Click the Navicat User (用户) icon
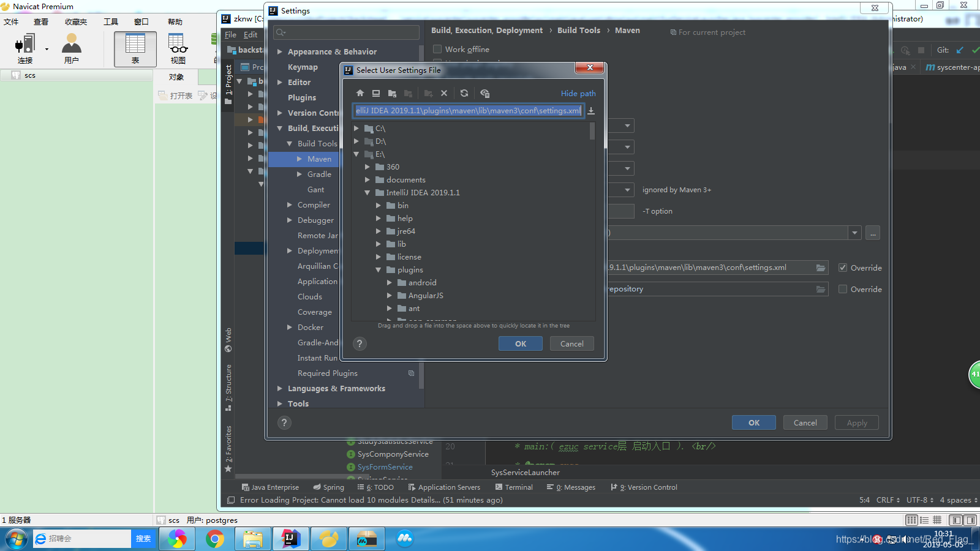980x551 pixels. 72,49
